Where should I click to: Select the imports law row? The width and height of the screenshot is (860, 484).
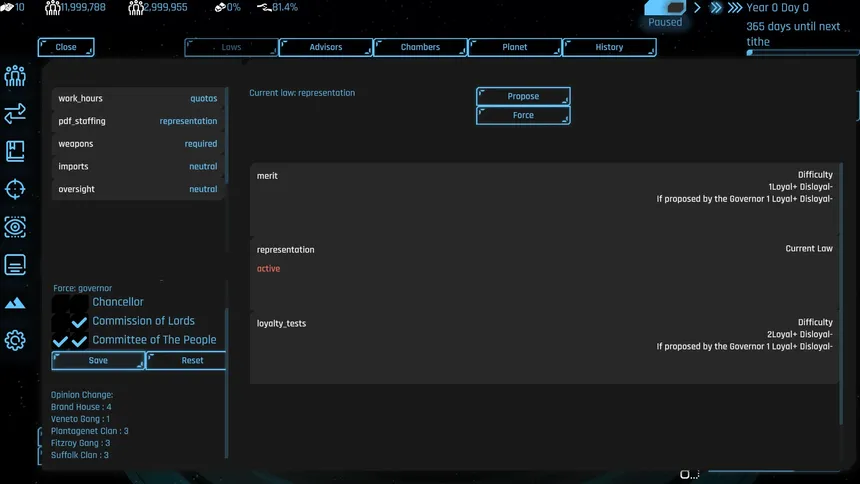pyautogui.click(x=138, y=166)
